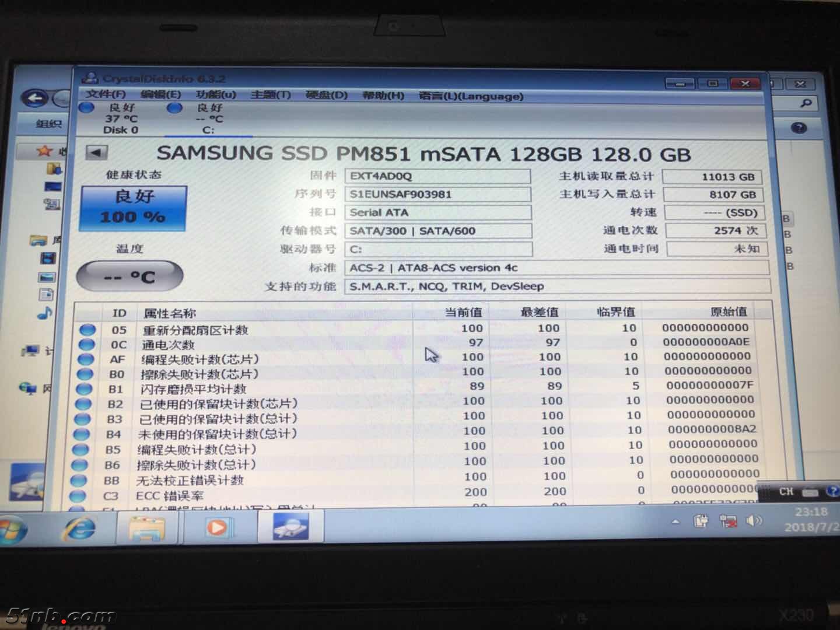Click the 良好 100 % health status button
The width and height of the screenshot is (840, 630).
click(134, 208)
